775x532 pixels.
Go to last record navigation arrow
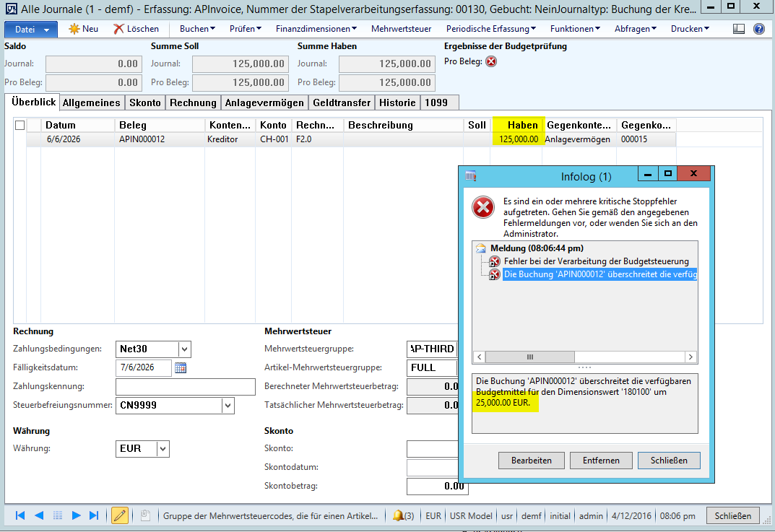coord(94,515)
